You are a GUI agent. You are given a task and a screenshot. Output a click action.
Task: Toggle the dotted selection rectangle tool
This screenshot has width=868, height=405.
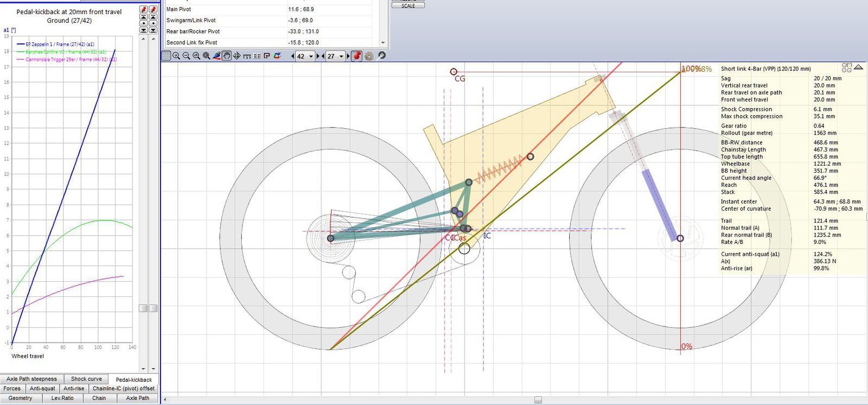point(166,56)
